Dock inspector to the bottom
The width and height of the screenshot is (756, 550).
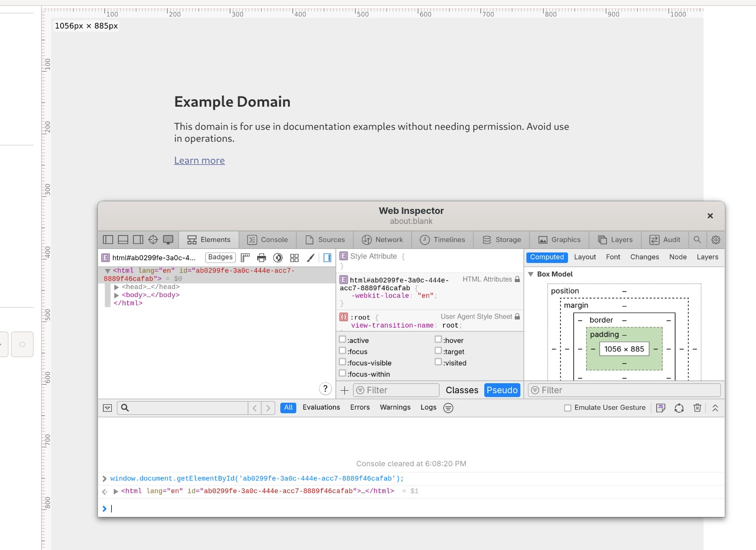point(123,240)
